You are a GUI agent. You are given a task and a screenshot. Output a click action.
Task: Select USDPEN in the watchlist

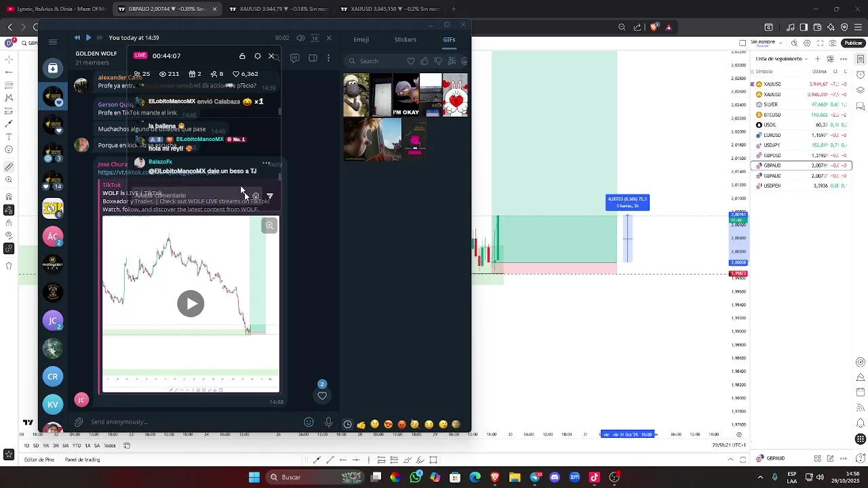point(802,186)
